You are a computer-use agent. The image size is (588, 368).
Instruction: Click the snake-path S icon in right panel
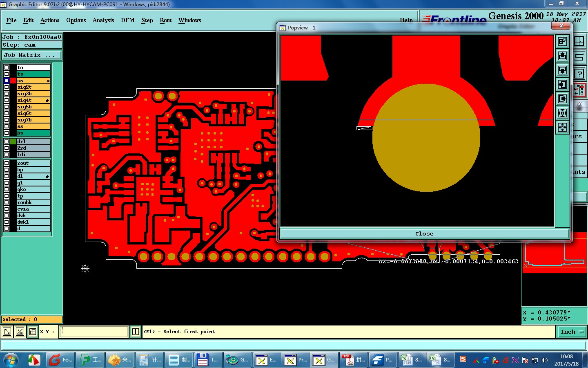[579, 57]
